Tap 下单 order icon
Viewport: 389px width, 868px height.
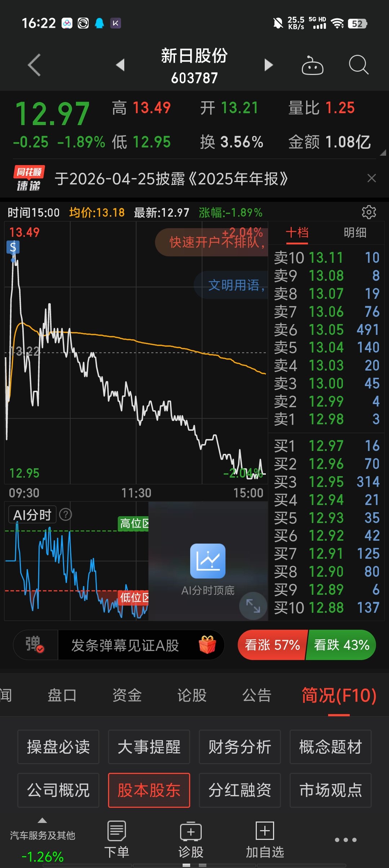click(117, 840)
